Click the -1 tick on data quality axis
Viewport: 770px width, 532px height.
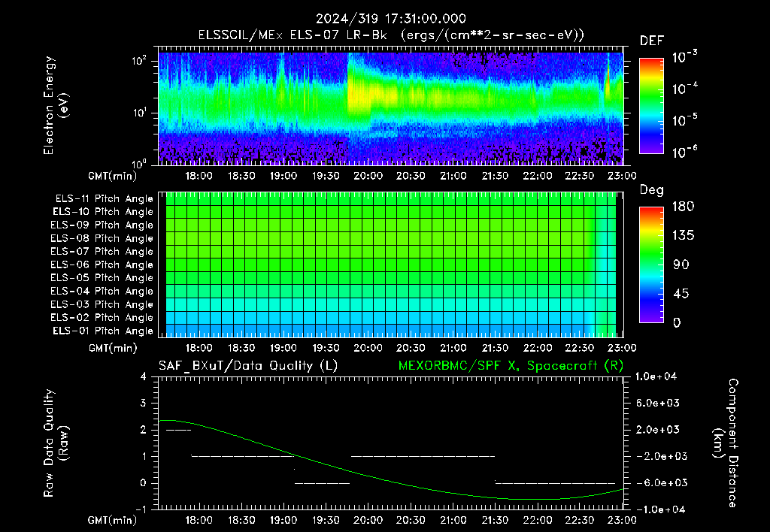point(141,509)
